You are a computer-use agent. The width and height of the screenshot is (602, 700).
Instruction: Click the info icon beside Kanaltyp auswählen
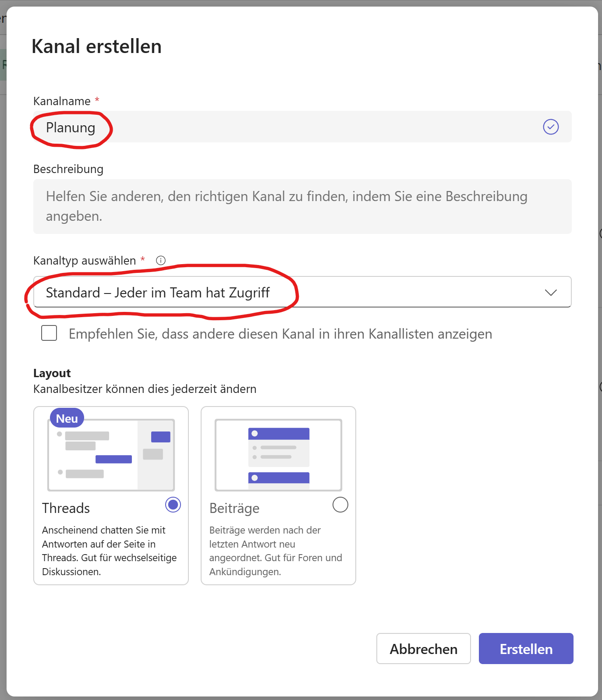(161, 261)
